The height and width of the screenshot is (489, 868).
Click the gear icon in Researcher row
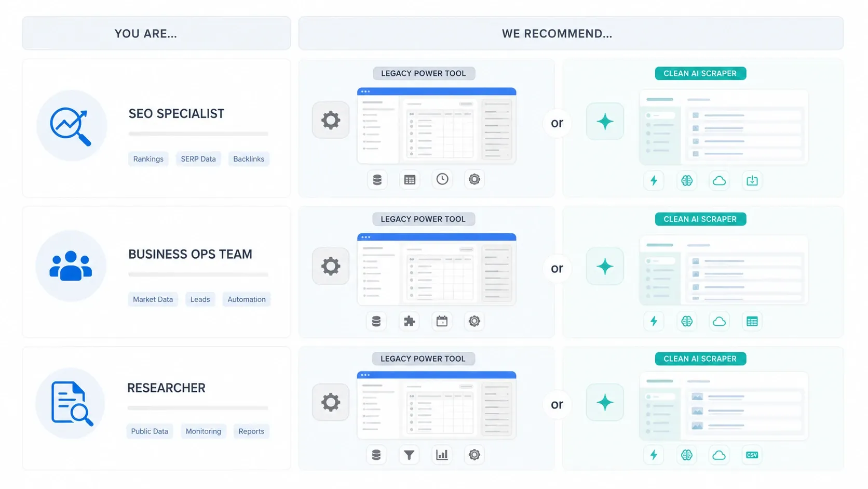pyautogui.click(x=331, y=402)
